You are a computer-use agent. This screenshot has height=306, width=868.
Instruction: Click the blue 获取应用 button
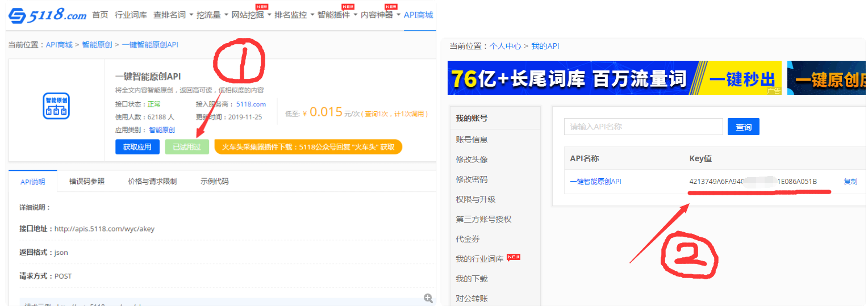click(137, 146)
